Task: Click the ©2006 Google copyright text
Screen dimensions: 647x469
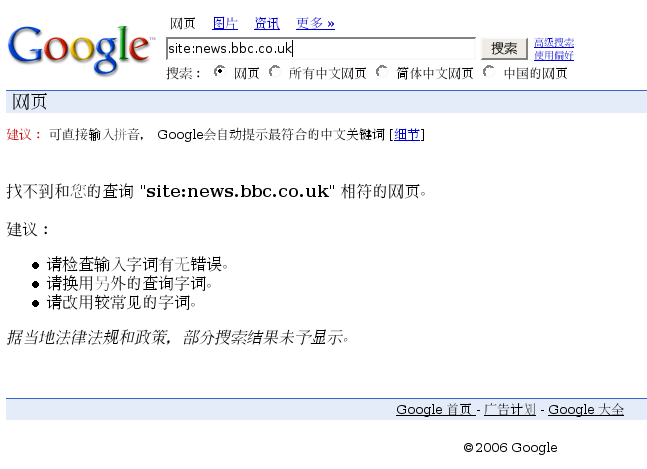Action: (510, 448)
